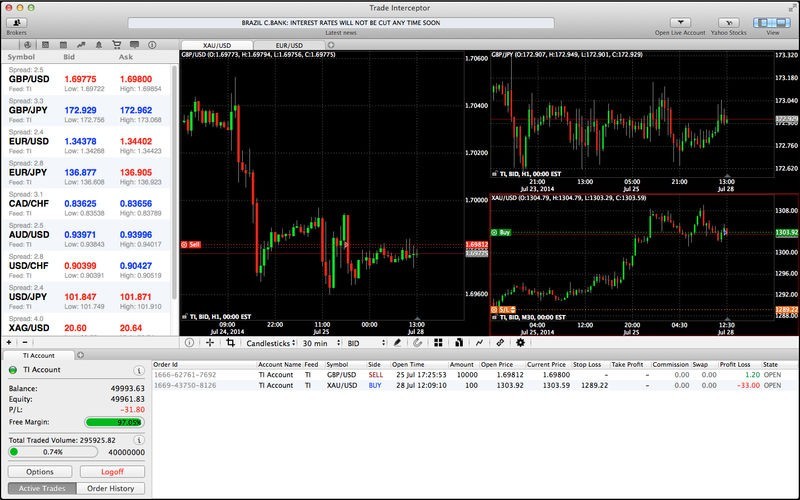Viewport: 800px width, 500px height.
Task: Select the crosshair tool in chart toolbar
Action: click(x=209, y=342)
